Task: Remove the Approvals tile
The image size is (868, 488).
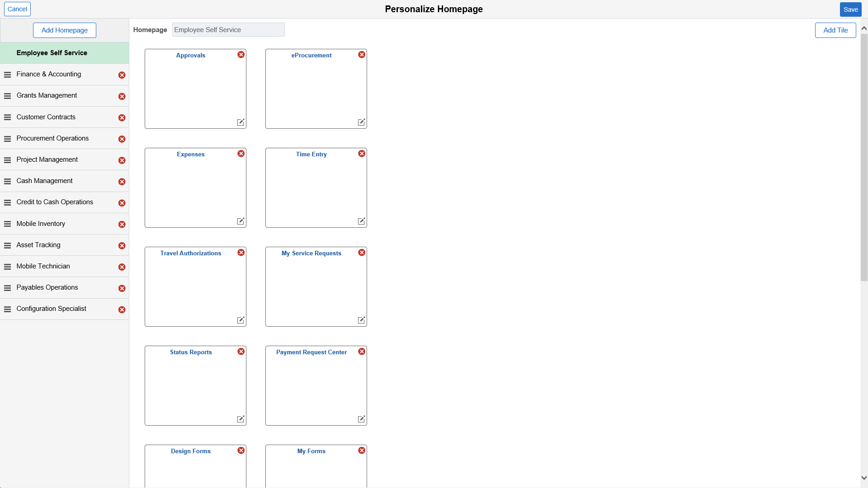Action: point(241,54)
